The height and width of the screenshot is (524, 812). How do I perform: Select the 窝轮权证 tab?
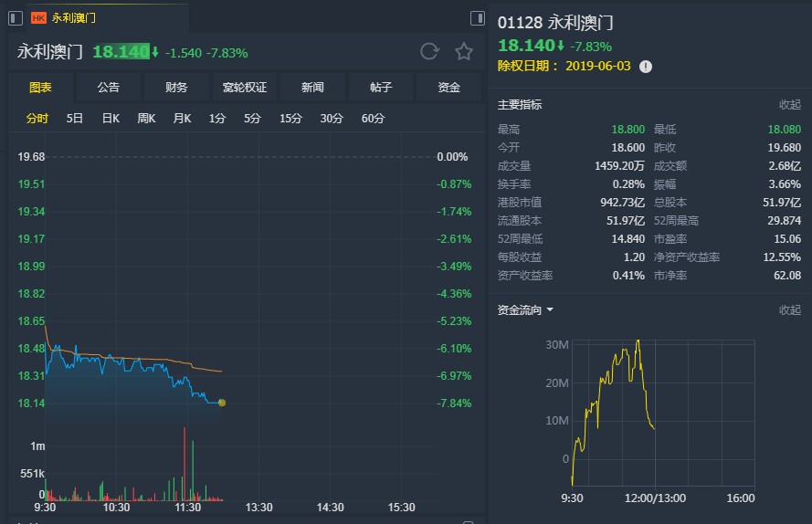[x=245, y=88]
